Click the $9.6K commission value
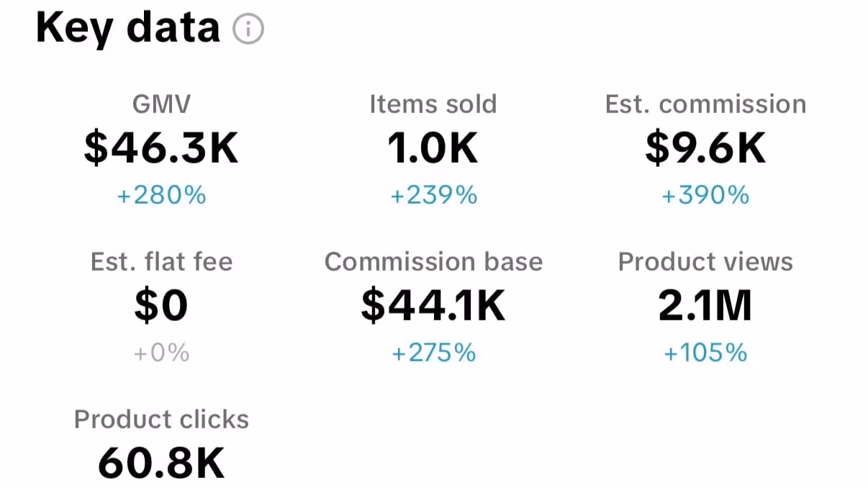Viewport: 868px width, 488px height. pyautogui.click(x=705, y=148)
